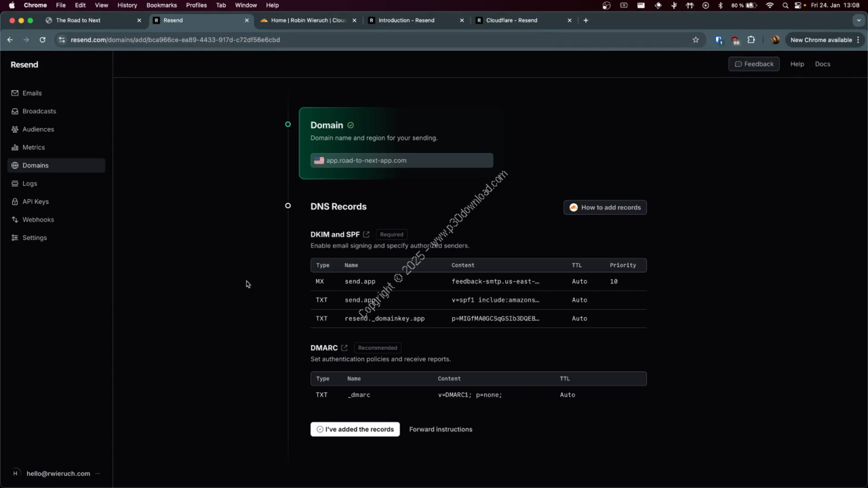This screenshot has height=488, width=868.
Task: Open the Emails sidebar section
Action: click(56, 93)
